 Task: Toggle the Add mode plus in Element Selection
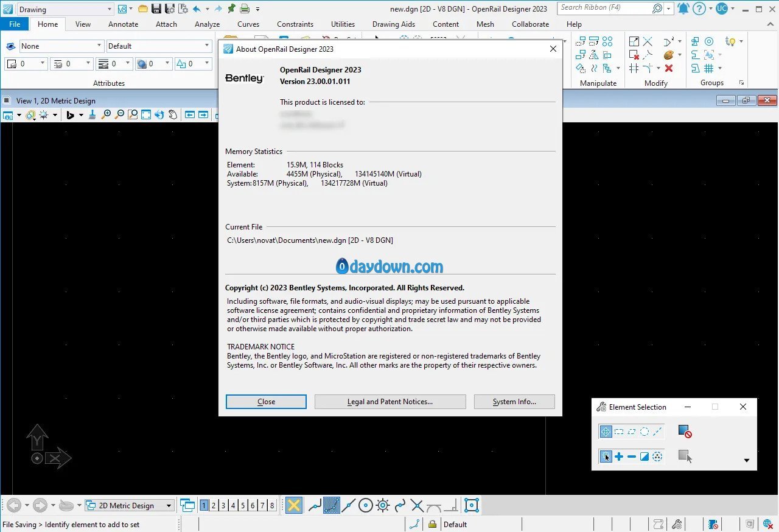pyautogui.click(x=619, y=457)
